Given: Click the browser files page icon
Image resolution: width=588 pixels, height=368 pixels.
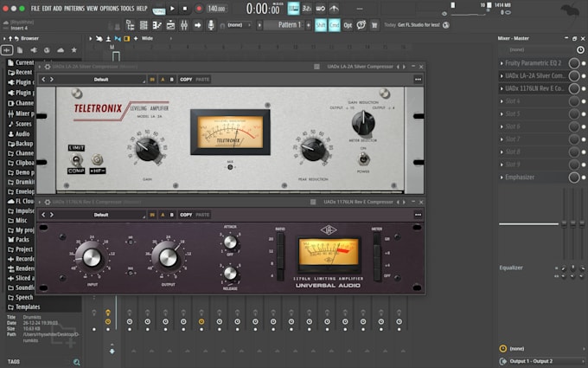Looking at the screenshot, I should coord(20,50).
